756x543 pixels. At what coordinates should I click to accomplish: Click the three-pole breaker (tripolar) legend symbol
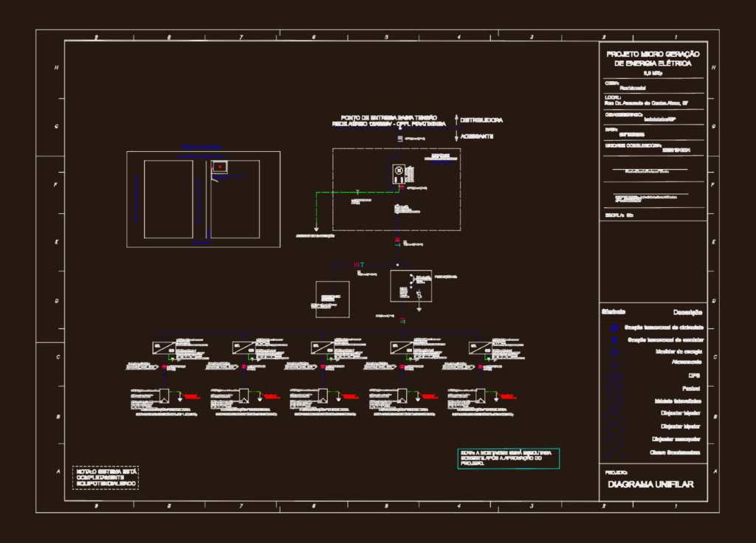pos(614,414)
